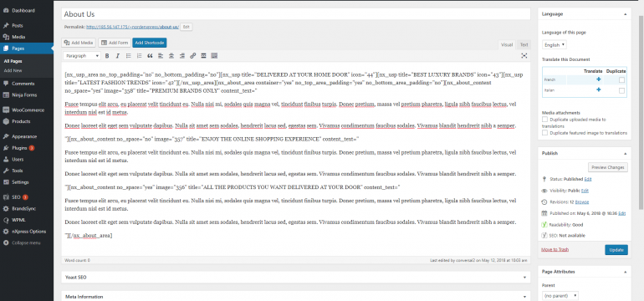Switch to the Visual editor tab
Viewport: 644px width, 301px height.
pos(507,45)
